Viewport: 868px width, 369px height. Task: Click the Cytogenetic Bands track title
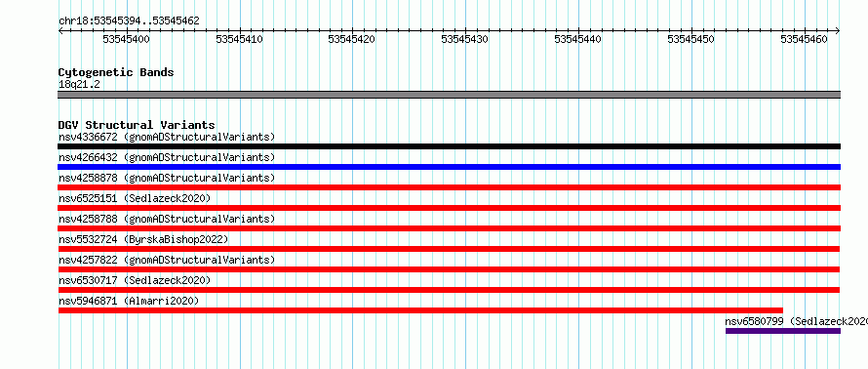pyautogui.click(x=116, y=72)
